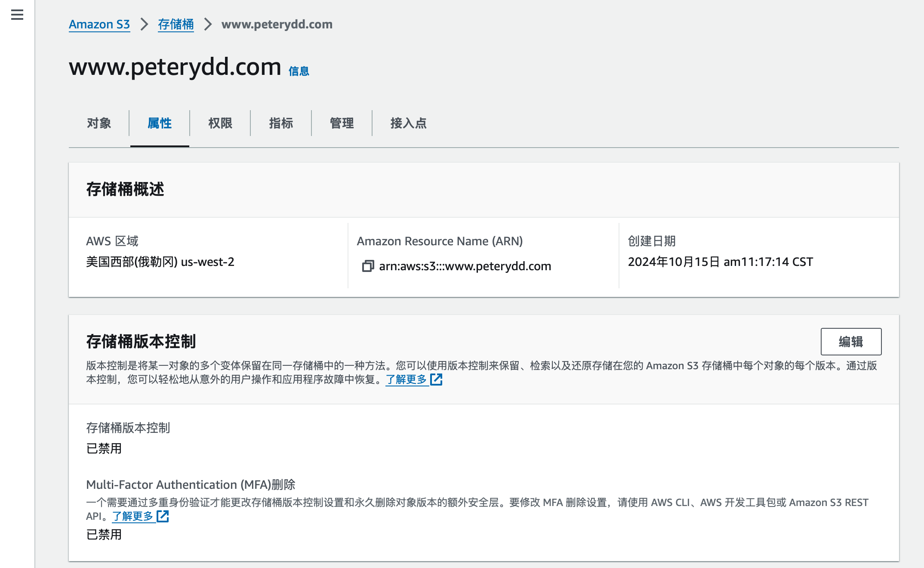Select the 接入点 tab
This screenshot has width=924, height=568.
point(408,123)
